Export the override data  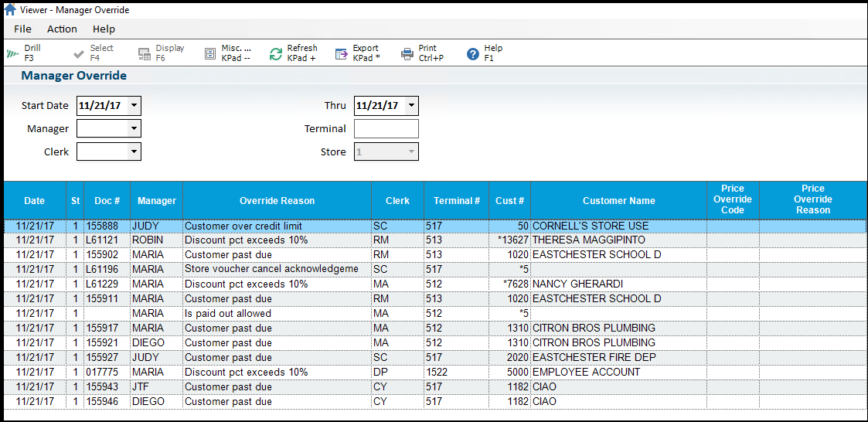pos(341,53)
